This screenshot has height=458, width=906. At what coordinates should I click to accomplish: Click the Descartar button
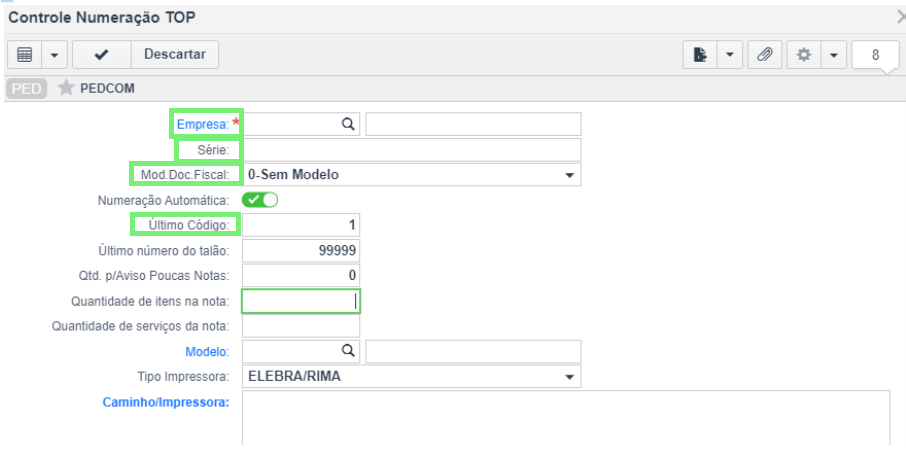175,54
